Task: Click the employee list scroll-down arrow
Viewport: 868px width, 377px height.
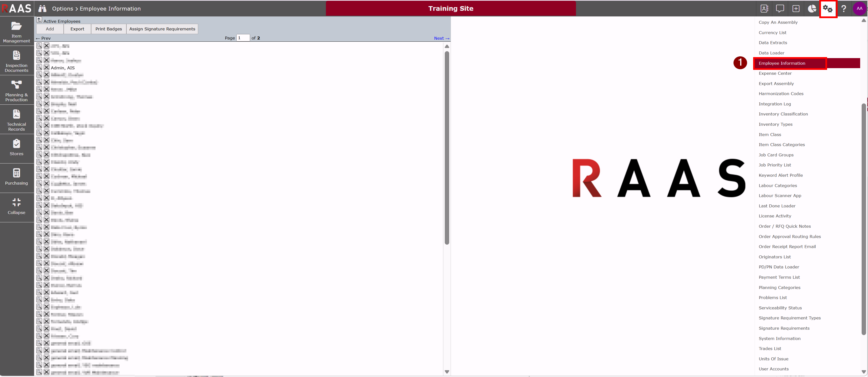Action: tap(447, 372)
